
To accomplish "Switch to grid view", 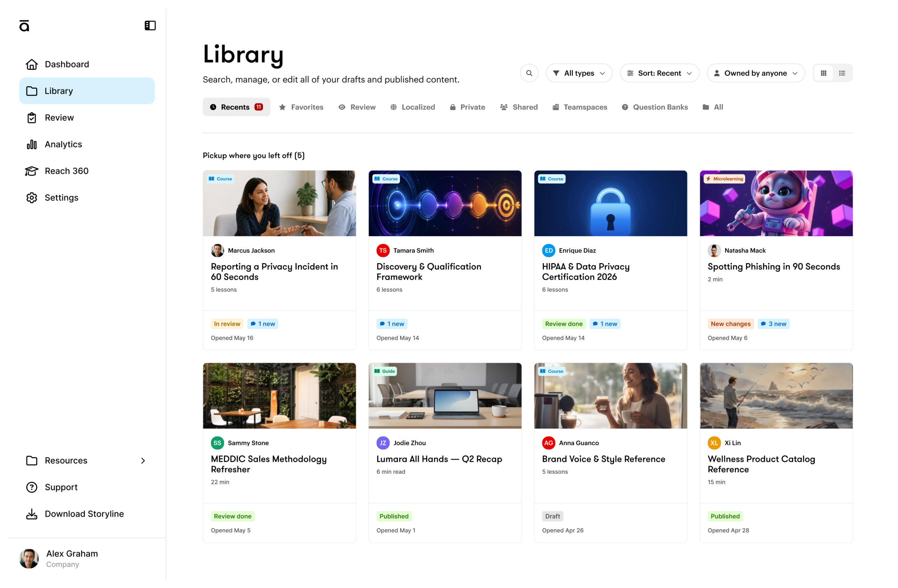I will [824, 73].
